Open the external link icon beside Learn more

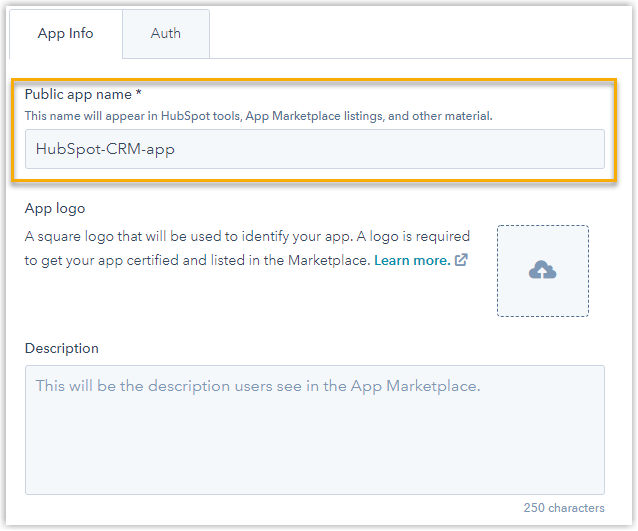click(x=461, y=260)
